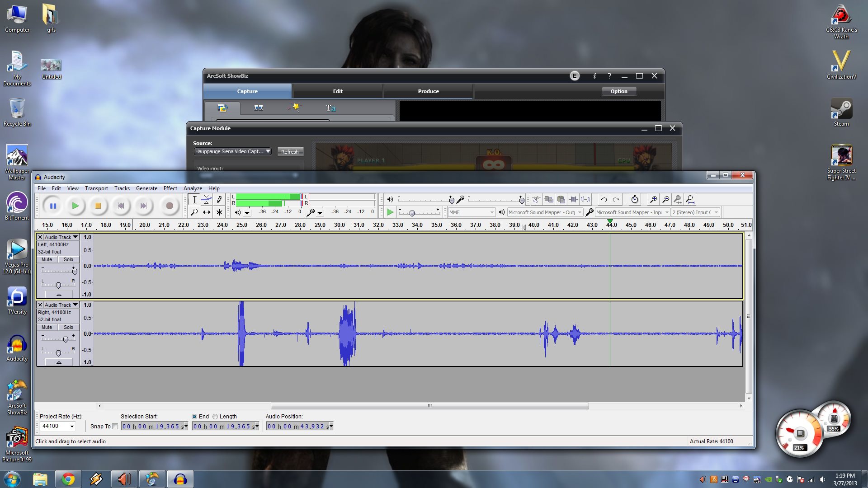Open the Analyze menu
Screen dimensions: 868x488
(x=193, y=188)
